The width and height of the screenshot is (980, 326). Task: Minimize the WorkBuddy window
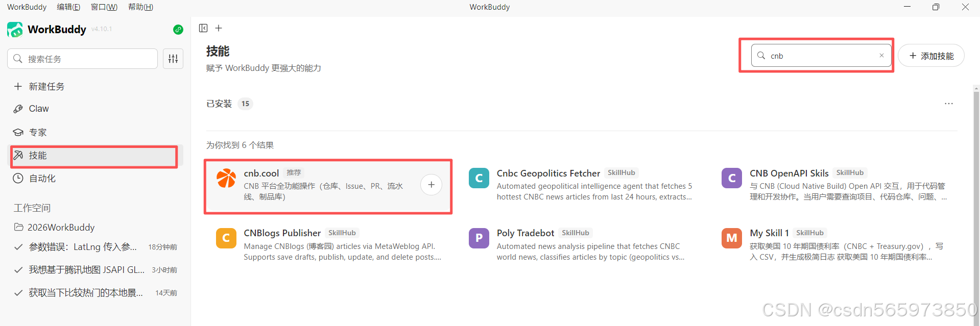click(907, 7)
